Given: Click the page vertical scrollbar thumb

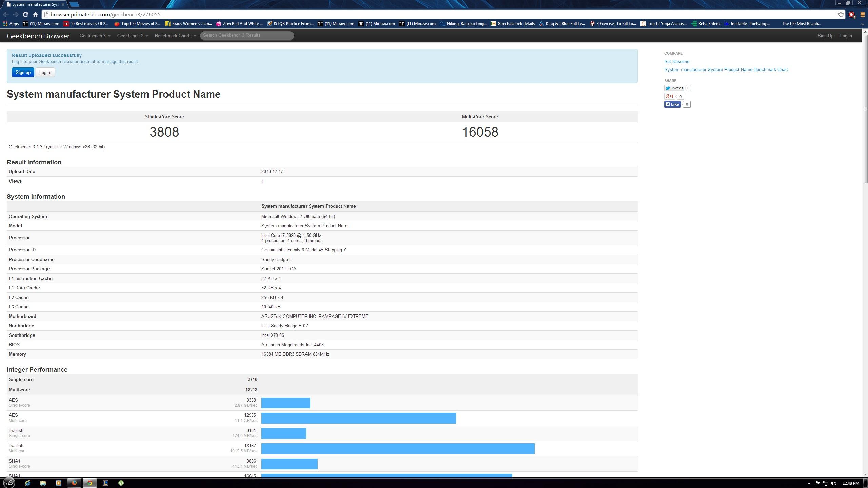Looking at the screenshot, I should tap(865, 108).
